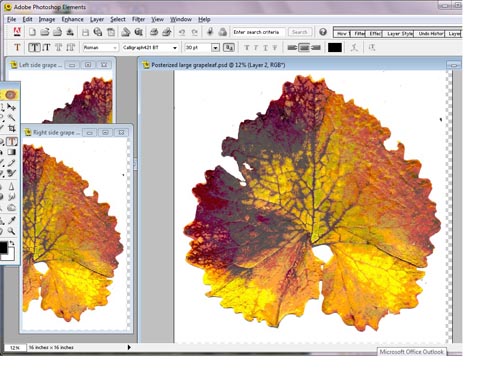The image size is (500, 377).
Task: Toggle Faux Italic text style
Action: coord(256,48)
